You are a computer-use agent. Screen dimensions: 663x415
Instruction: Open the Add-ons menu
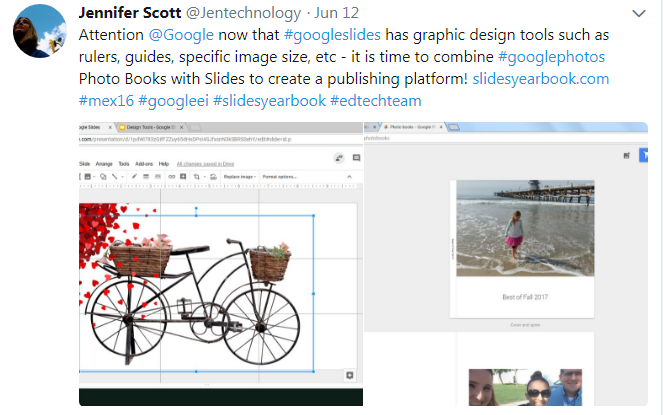144,164
